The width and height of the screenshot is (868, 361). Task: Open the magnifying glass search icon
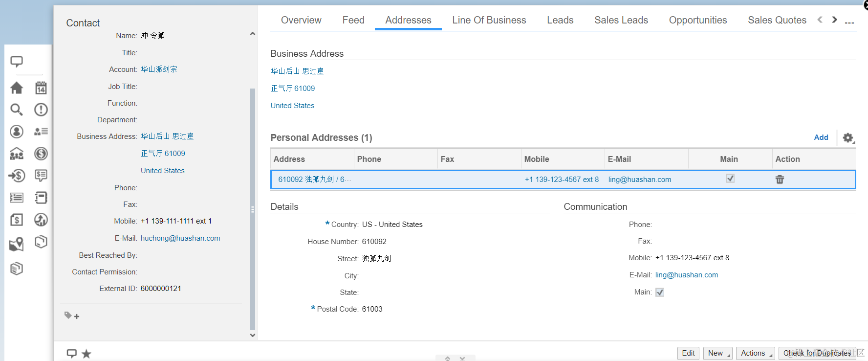click(17, 110)
